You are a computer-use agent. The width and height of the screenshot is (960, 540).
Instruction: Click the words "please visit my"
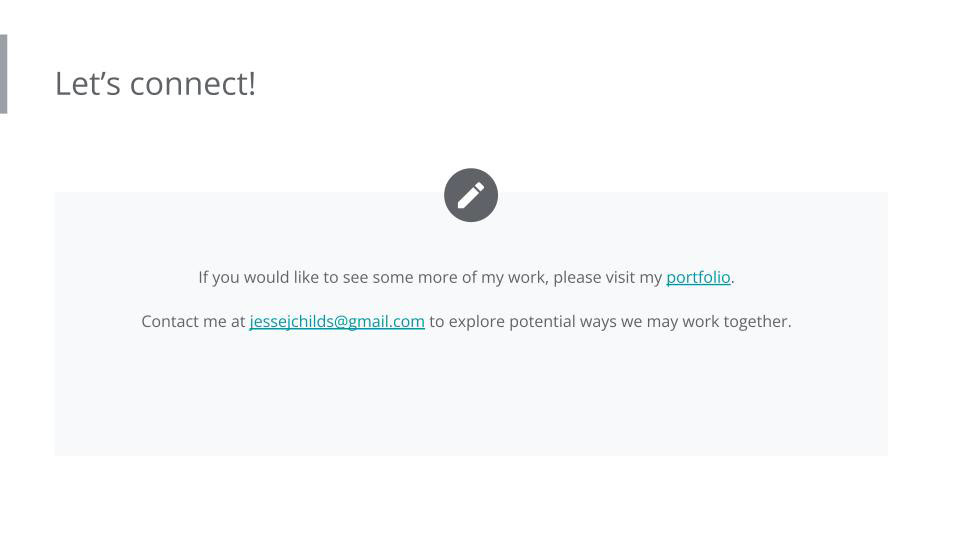(607, 277)
